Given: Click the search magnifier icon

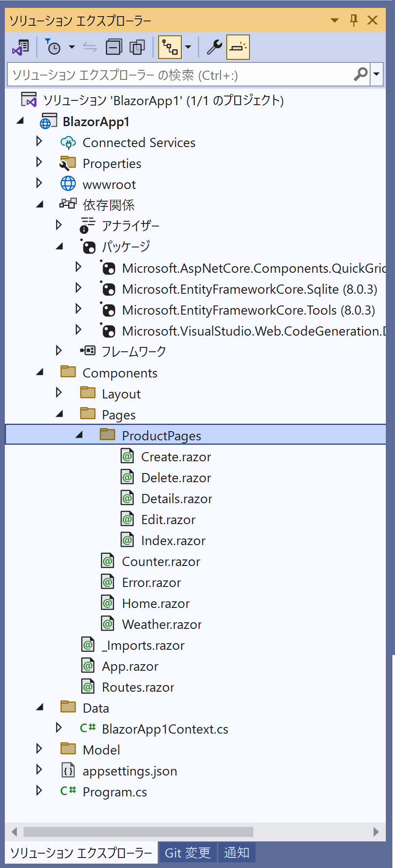Looking at the screenshot, I should pos(361,75).
